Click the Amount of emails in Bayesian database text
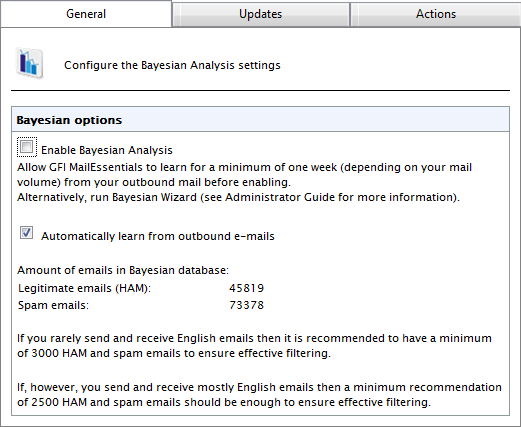 click(123, 270)
